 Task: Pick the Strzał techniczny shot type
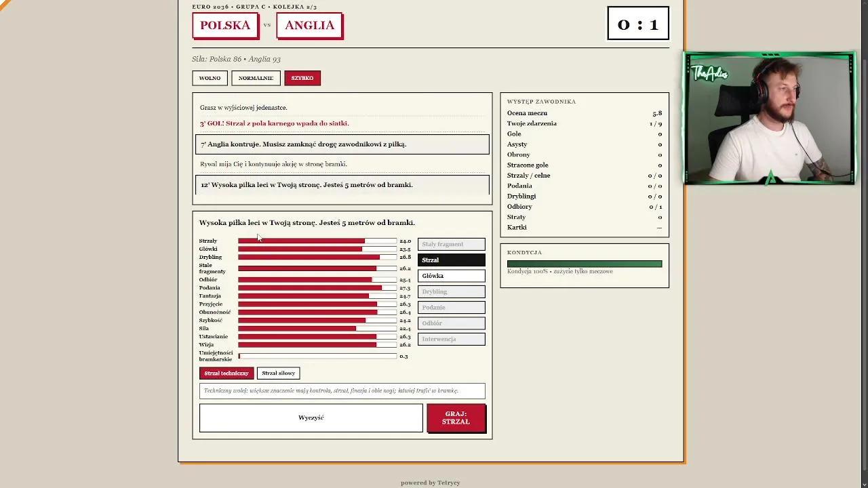click(x=226, y=373)
